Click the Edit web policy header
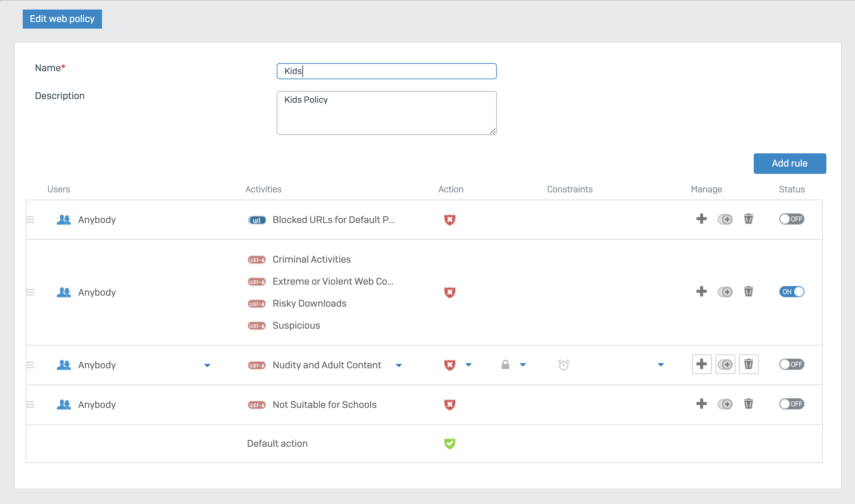Image resolution: width=855 pixels, height=504 pixels. point(62,19)
